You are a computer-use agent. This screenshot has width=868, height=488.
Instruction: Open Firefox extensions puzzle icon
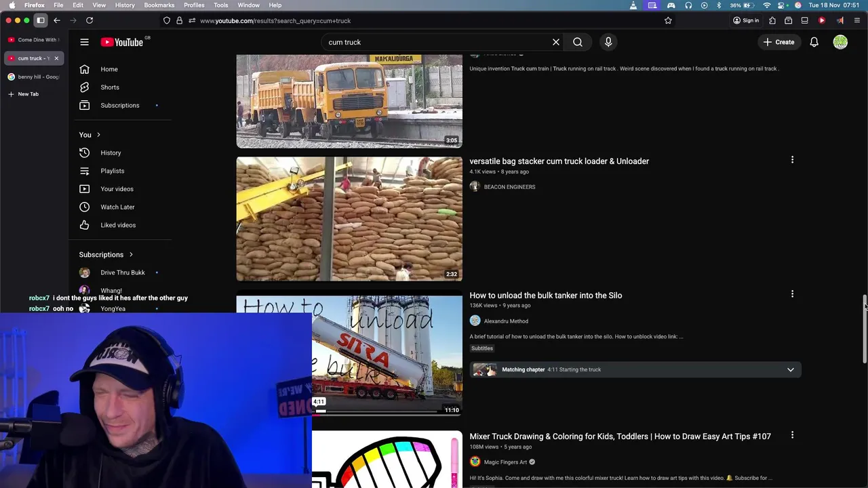pos(772,20)
